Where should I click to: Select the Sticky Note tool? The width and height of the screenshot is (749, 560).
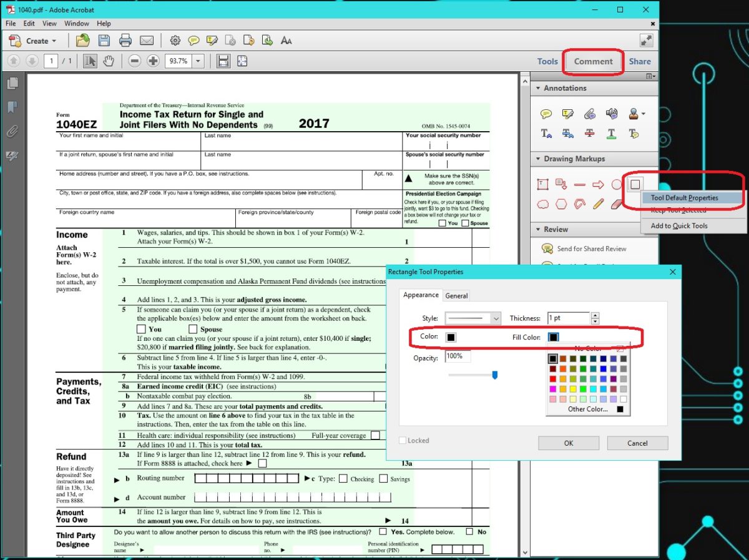(x=546, y=113)
